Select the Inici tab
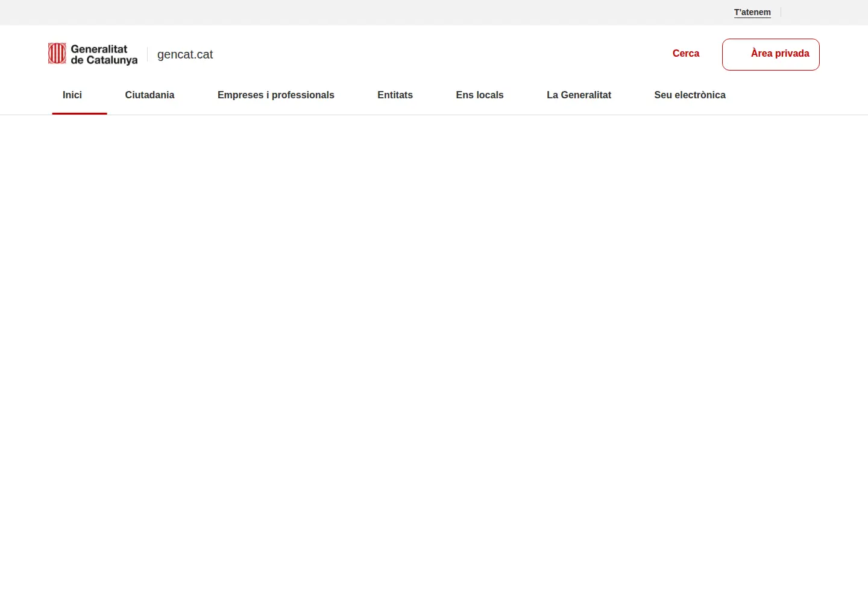Image resolution: width=868 pixels, height=603 pixels. (72, 95)
